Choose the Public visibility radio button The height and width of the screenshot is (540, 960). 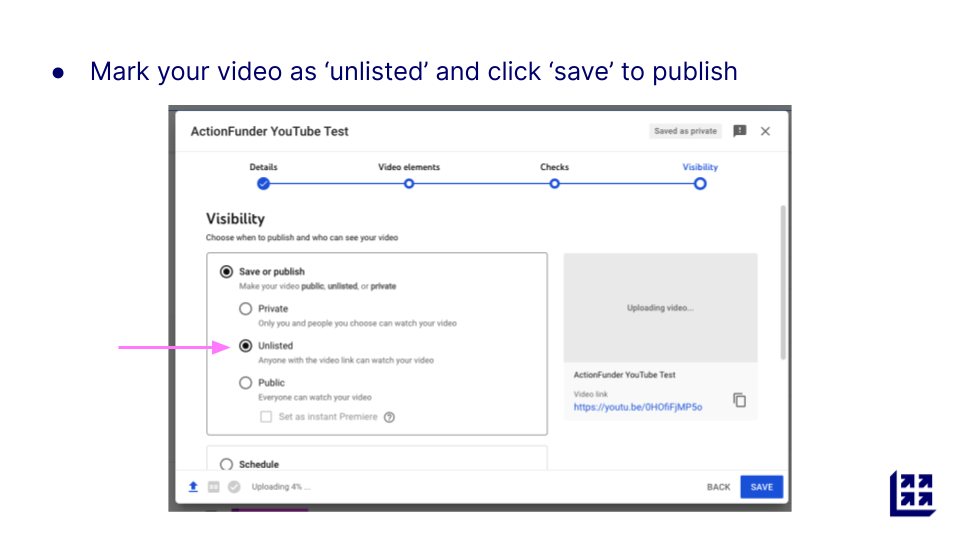click(x=246, y=383)
